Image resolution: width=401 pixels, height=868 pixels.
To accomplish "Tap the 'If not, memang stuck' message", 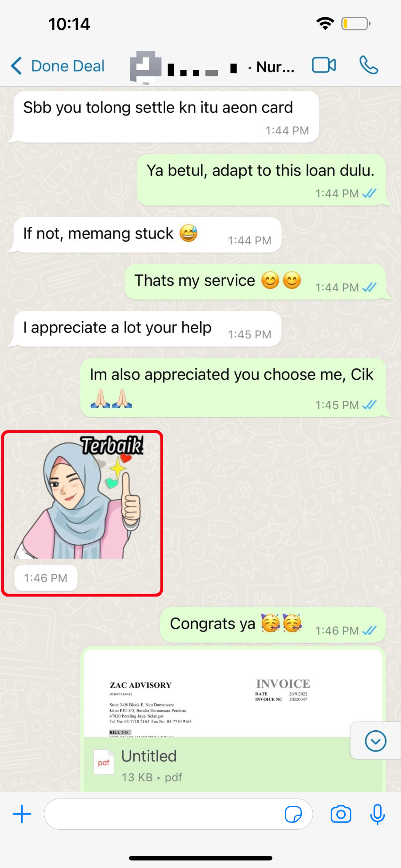I will coord(147,235).
